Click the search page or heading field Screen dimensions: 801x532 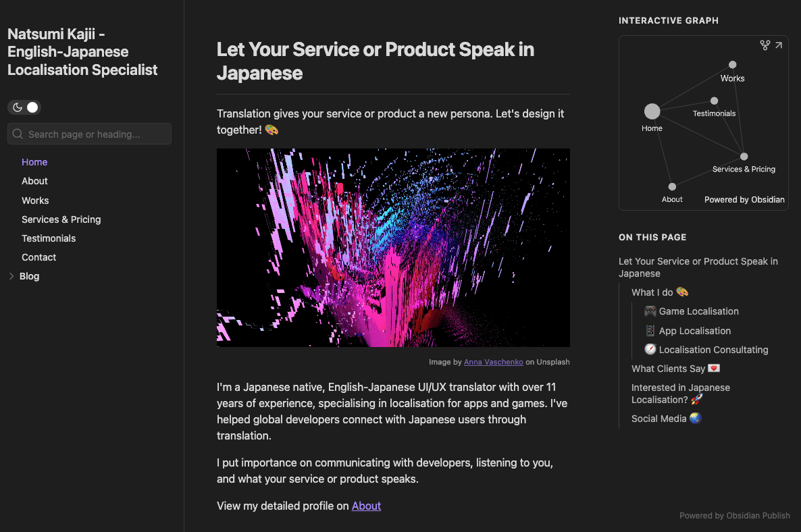coord(95,134)
